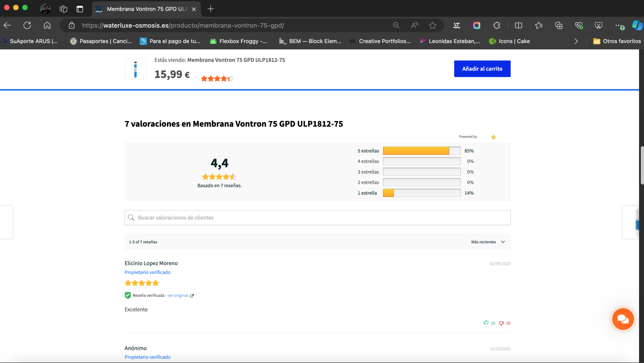
Task: Open the tab actions menu icon
Action: pyautogui.click(x=80, y=9)
